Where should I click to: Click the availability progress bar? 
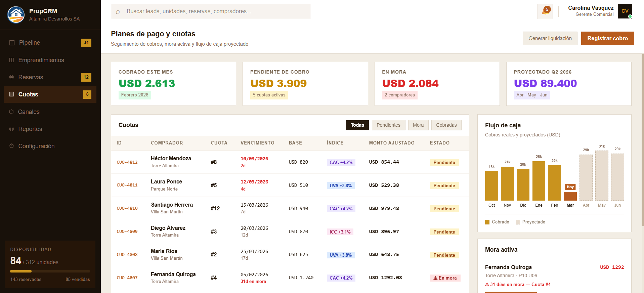coord(50,271)
